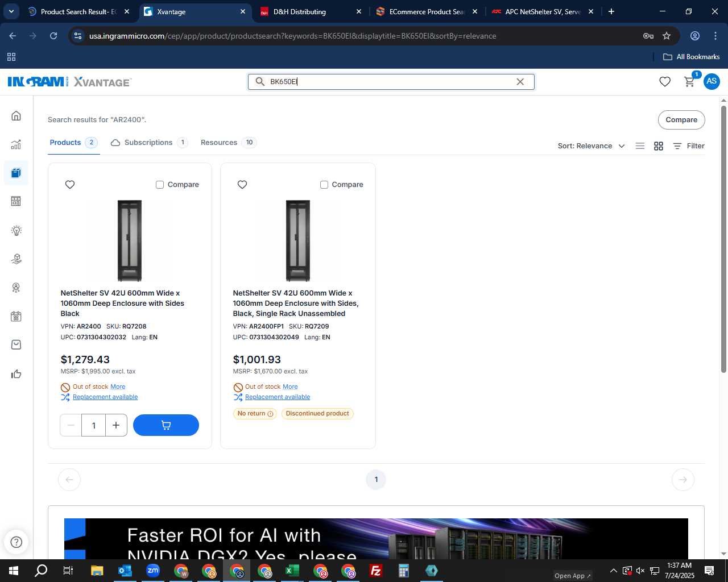
Task: Open the calculator-style sidebar icon
Action: coord(16,201)
